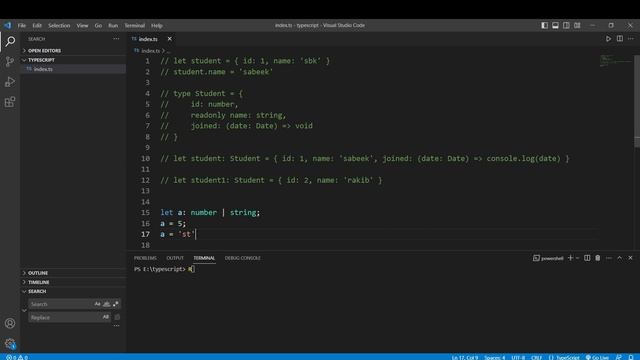This screenshot has height=360, width=640.
Task: Open terminal panel More Actions ellipsis
Action: 609,258
